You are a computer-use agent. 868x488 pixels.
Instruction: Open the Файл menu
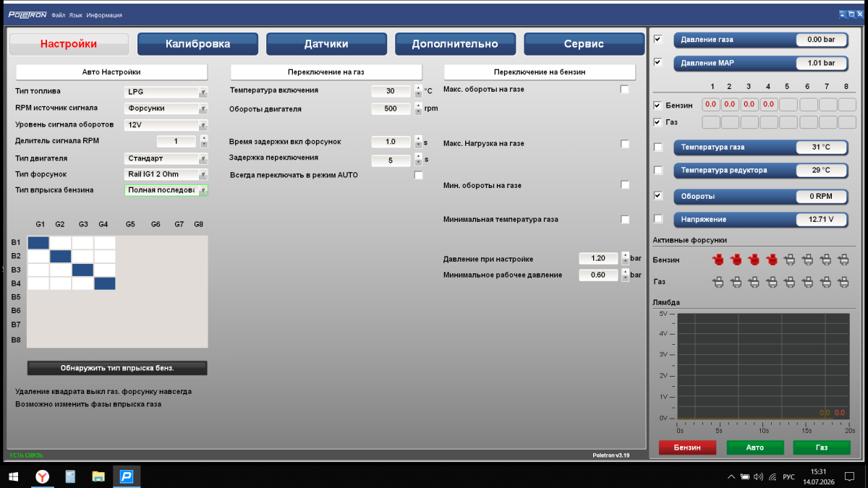(x=58, y=15)
